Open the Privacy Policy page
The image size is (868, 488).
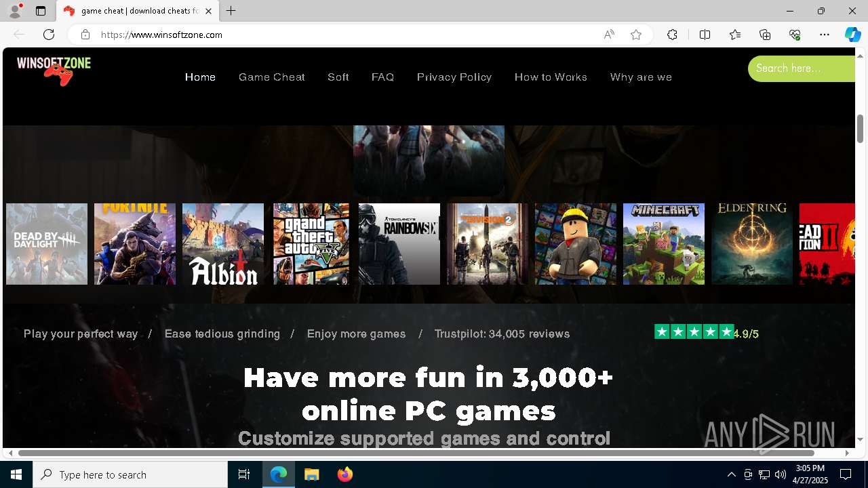(x=454, y=77)
